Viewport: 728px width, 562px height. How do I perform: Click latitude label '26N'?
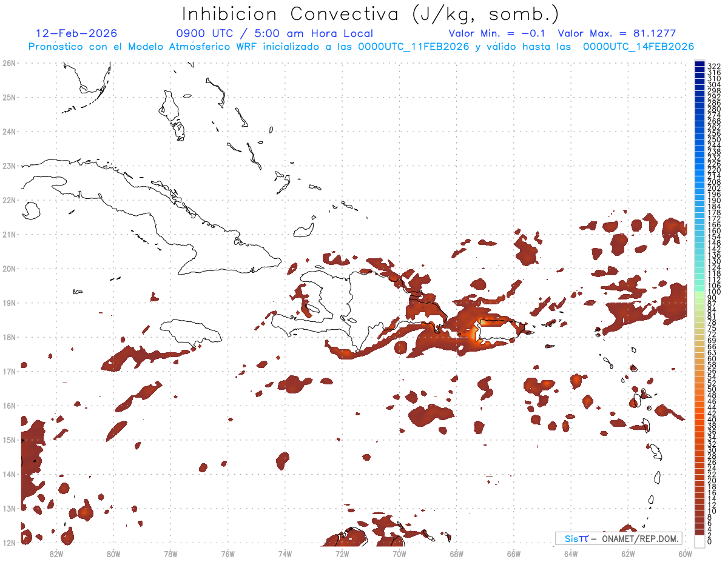9,63
